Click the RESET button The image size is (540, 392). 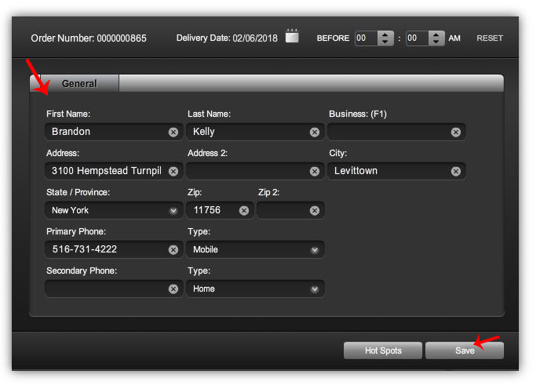(490, 38)
